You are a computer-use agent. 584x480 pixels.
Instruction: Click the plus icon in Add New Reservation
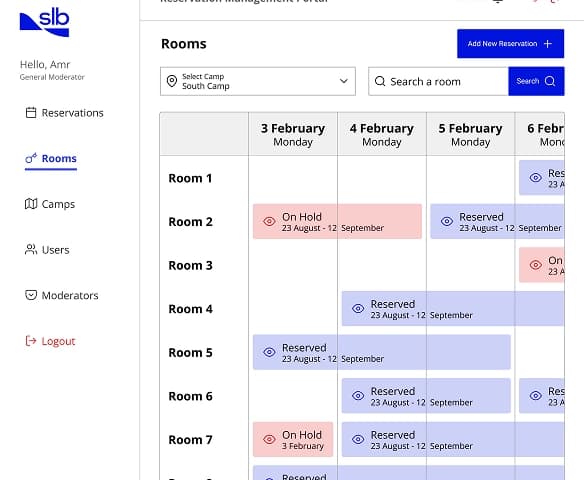[x=548, y=44]
